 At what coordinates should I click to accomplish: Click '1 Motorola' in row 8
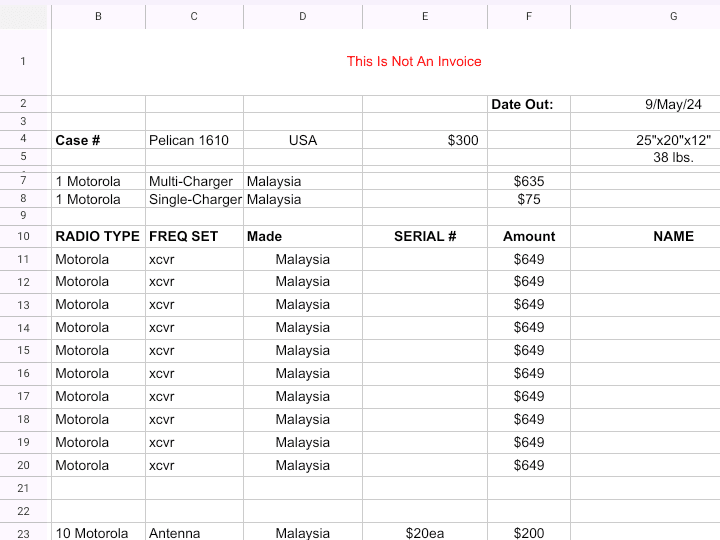98,199
